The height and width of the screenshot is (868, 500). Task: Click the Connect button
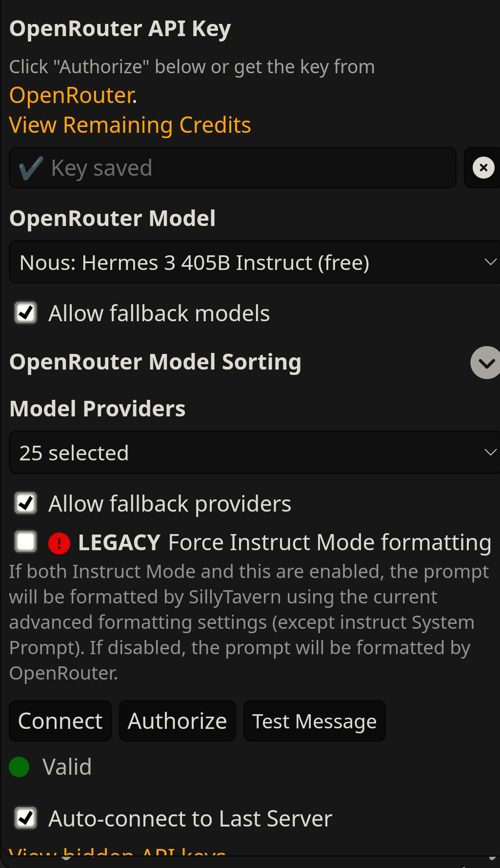point(60,721)
